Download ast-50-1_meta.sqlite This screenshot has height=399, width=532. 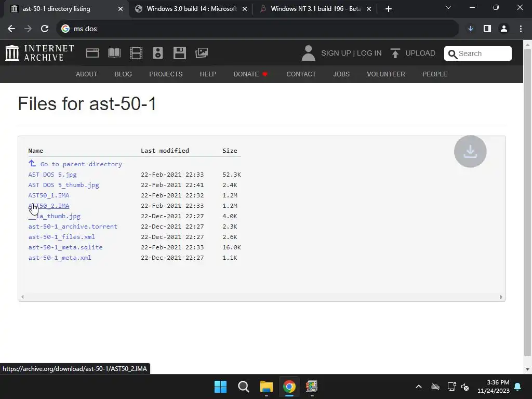click(65, 247)
